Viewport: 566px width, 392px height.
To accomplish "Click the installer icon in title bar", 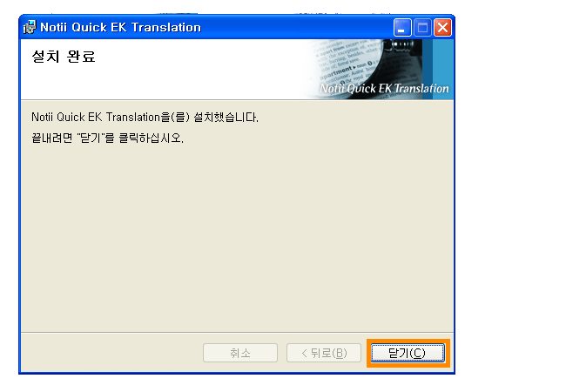I will (x=30, y=27).
